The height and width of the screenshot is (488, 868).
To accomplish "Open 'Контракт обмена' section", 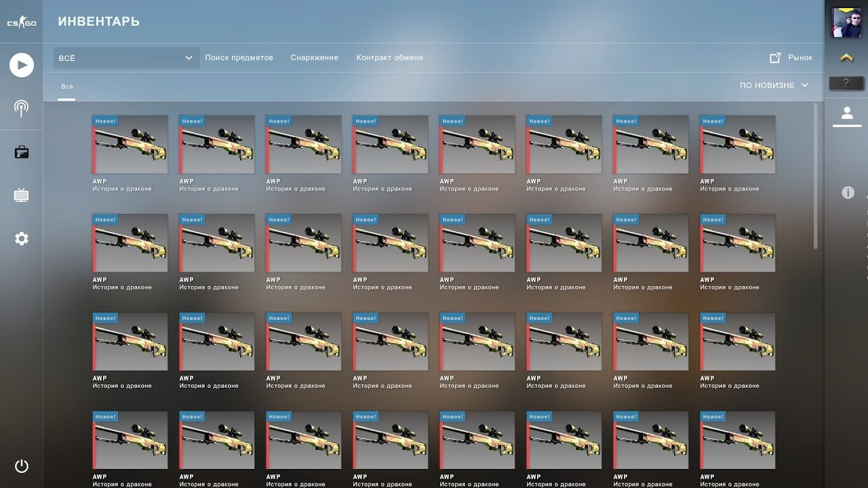I will point(389,58).
